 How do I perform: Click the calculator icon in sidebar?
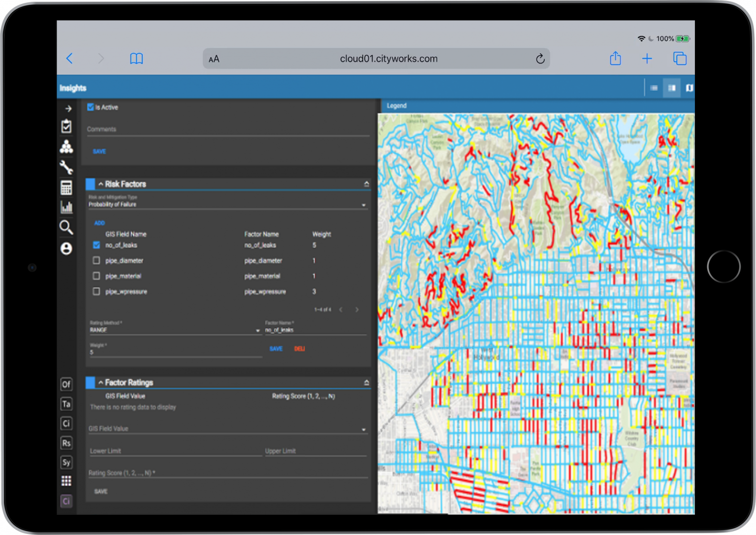[x=66, y=188]
